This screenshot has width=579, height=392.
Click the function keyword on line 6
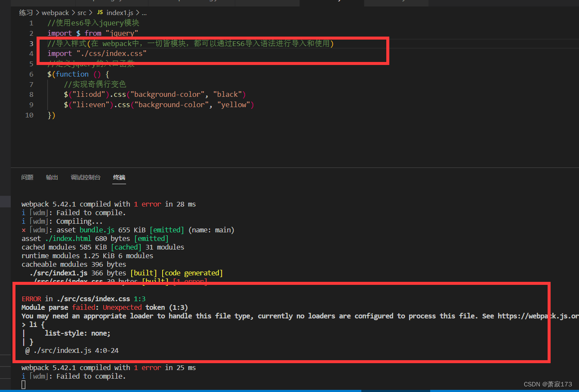tap(72, 74)
